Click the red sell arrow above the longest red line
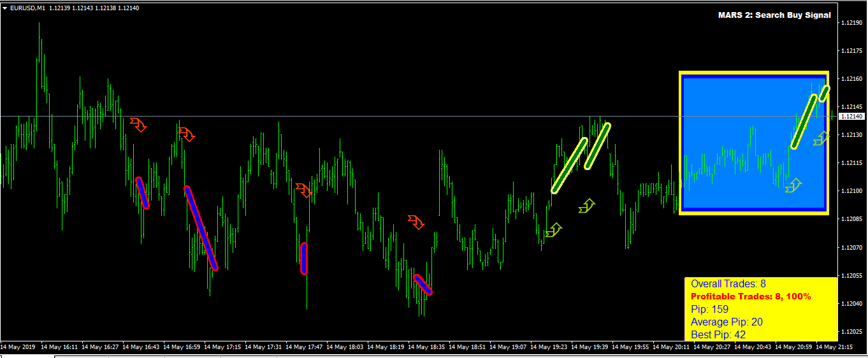This screenshot has height=358, width=868. click(x=186, y=134)
